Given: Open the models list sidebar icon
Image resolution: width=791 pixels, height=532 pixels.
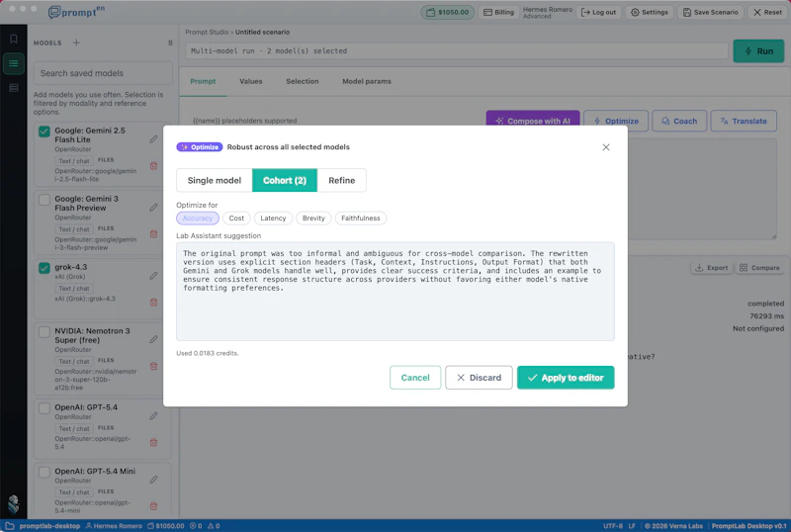Looking at the screenshot, I should coord(14,63).
